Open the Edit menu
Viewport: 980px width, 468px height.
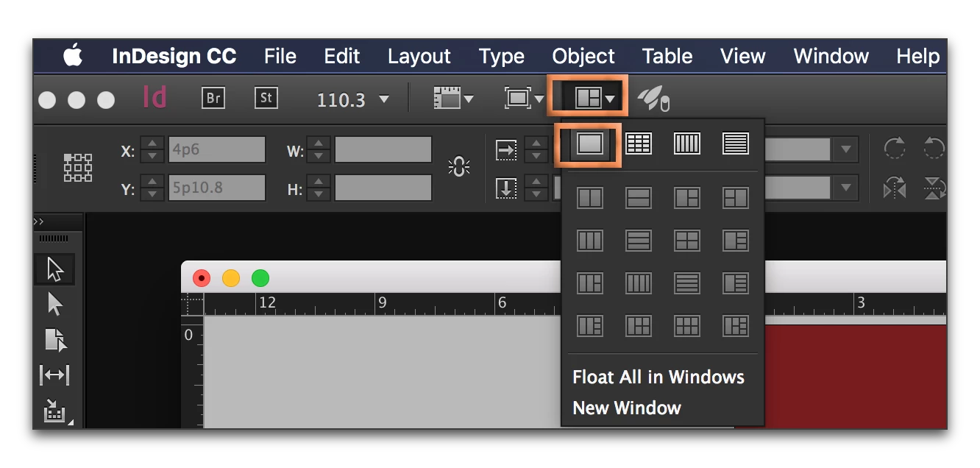tap(342, 57)
